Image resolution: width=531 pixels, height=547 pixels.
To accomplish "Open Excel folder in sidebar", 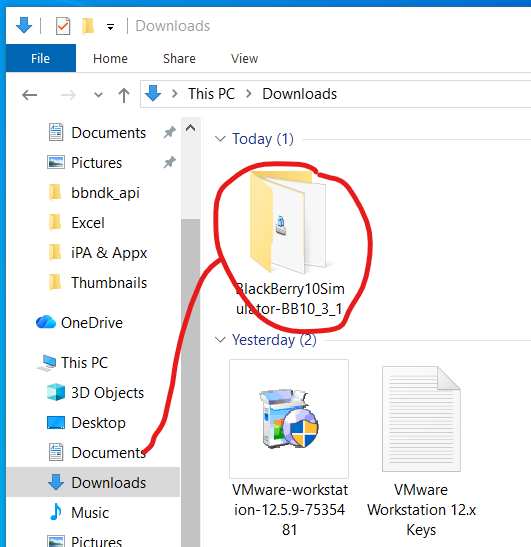I will pos(88,223).
